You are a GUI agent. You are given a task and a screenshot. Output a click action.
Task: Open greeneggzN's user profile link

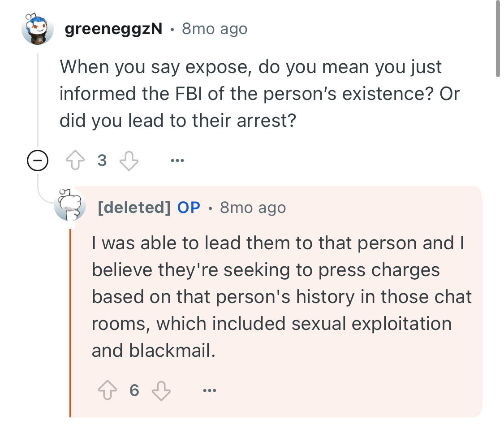click(x=113, y=29)
